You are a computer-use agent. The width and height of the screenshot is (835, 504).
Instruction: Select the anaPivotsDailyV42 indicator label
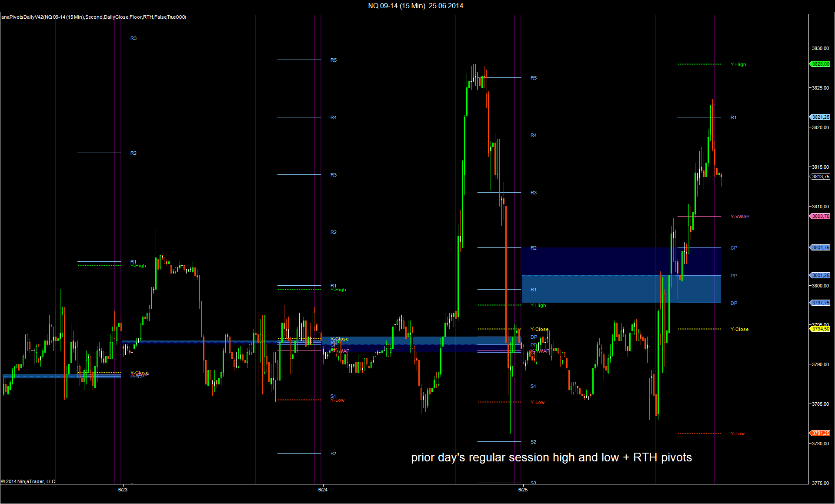94,17
